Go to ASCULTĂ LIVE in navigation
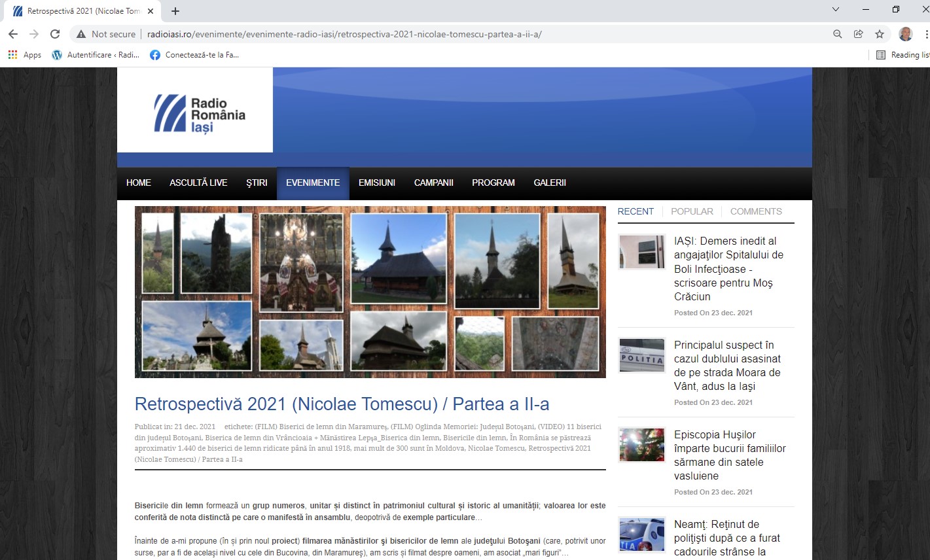The width and height of the screenshot is (930, 560). pos(198,183)
